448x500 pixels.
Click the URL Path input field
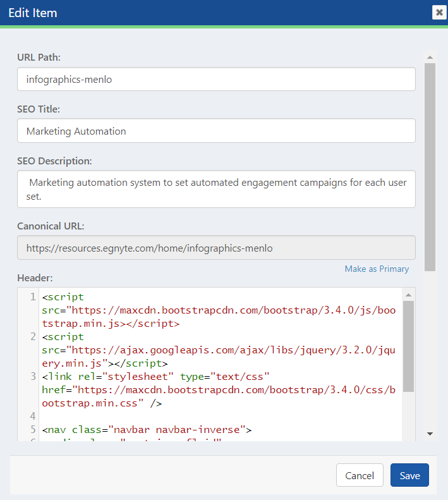pyautogui.click(x=216, y=79)
